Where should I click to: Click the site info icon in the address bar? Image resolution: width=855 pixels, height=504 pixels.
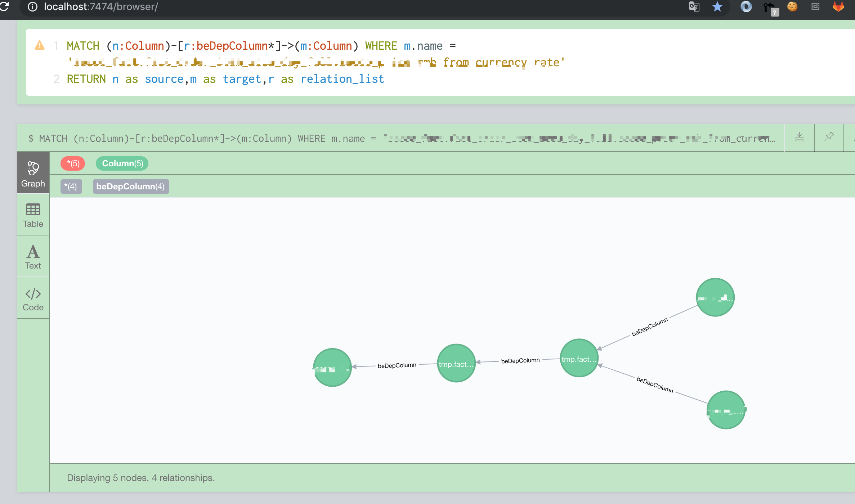coord(32,7)
